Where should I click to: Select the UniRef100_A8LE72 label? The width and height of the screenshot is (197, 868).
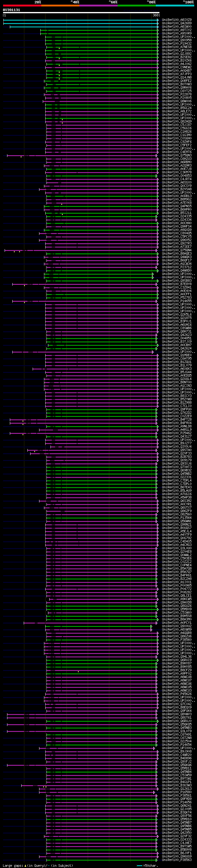(x=177, y=111)
